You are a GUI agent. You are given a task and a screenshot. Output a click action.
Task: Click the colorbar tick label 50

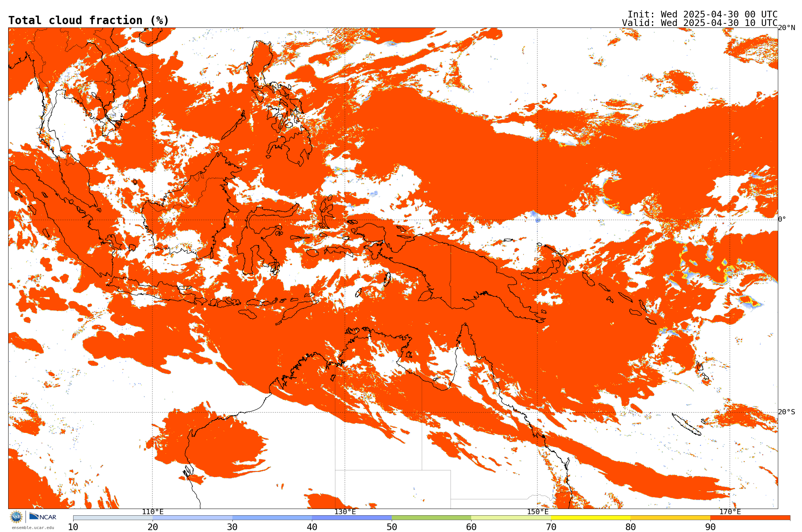pos(392,527)
